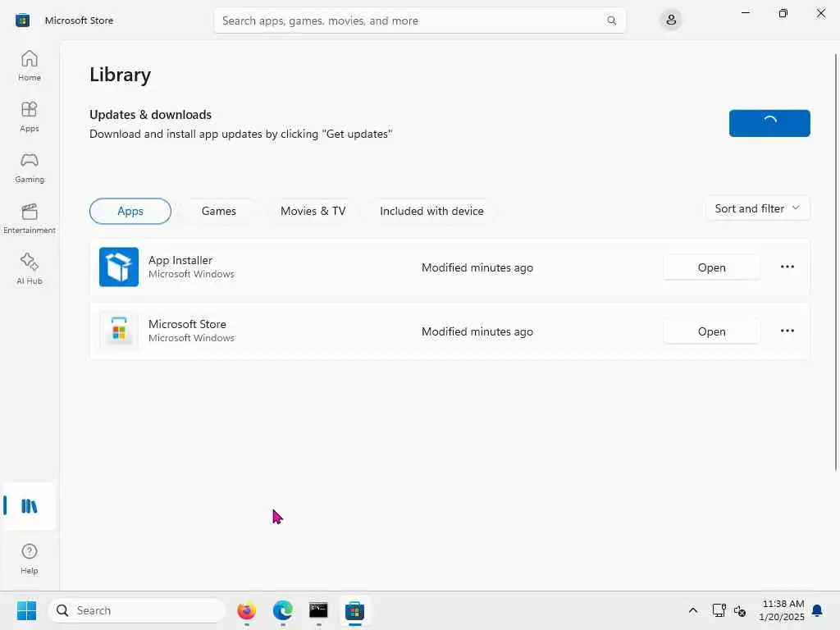The image size is (840, 630).
Task: Minimize the Microsoft Store window
Action: [745, 13]
